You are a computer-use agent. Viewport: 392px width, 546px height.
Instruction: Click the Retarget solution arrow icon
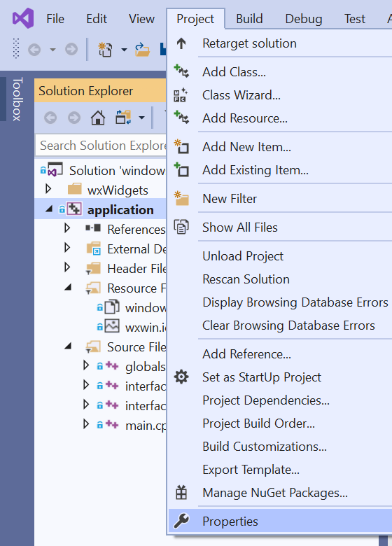click(x=181, y=43)
